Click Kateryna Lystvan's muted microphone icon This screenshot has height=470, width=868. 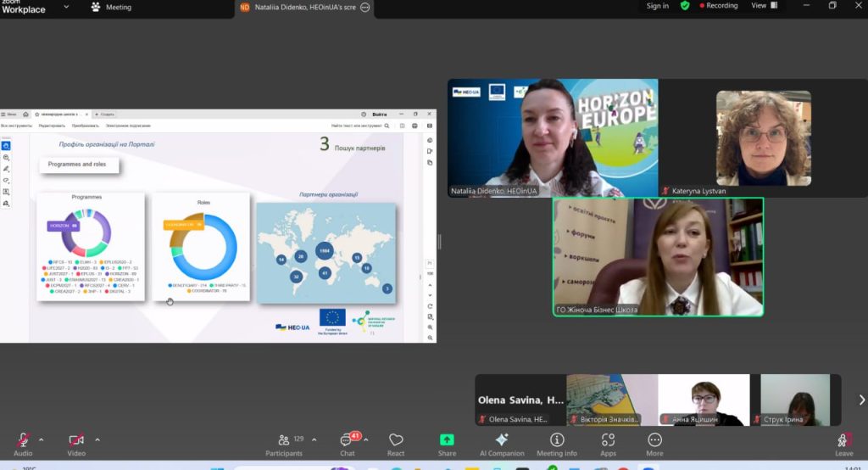pyautogui.click(x=665, y=191)
